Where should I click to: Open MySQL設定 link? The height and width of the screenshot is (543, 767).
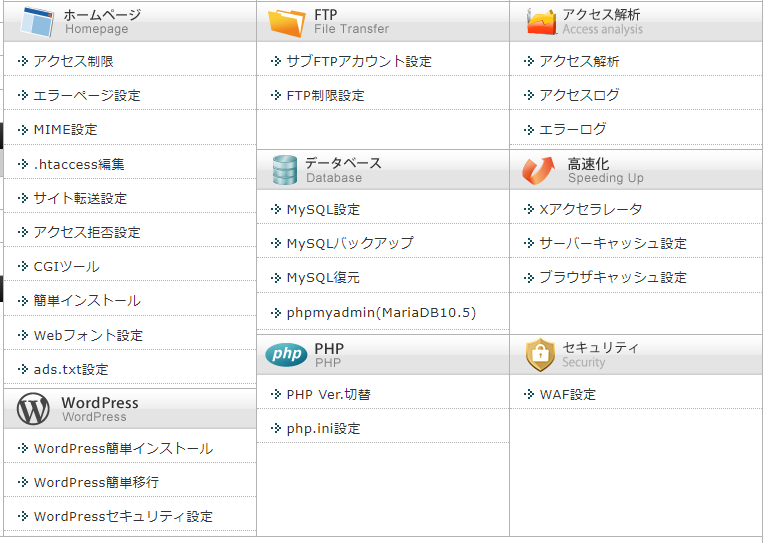point(323,209)
